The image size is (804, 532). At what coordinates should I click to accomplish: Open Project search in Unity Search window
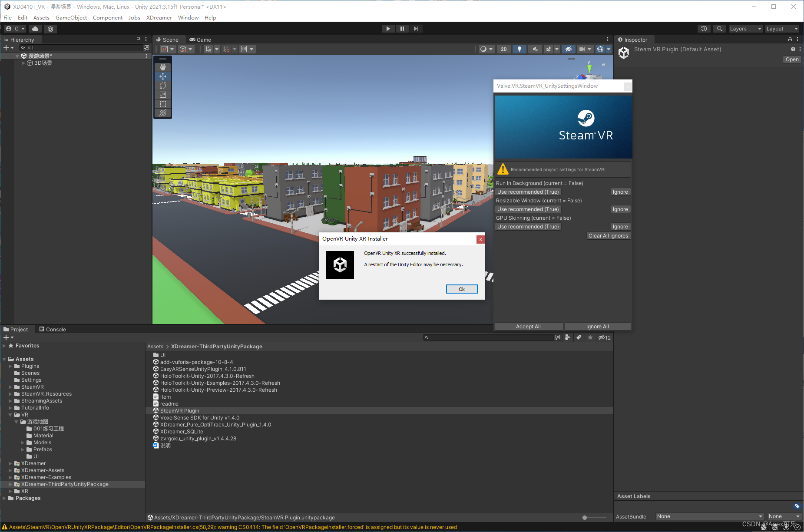point(557,337)
